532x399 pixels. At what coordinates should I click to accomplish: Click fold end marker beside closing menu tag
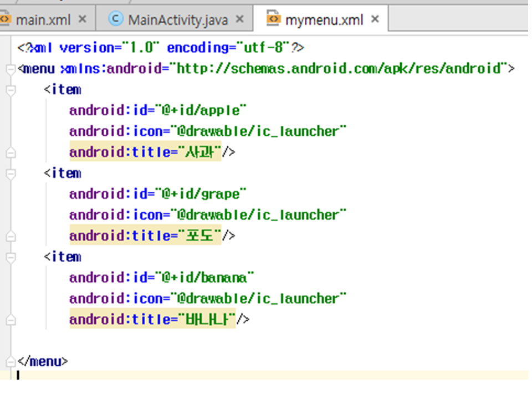click(9, 362)
